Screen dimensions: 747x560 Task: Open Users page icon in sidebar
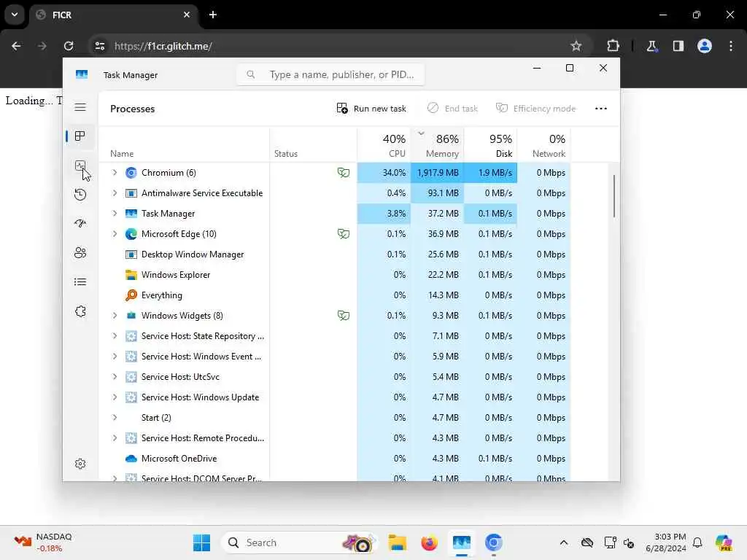pos(80,252)
